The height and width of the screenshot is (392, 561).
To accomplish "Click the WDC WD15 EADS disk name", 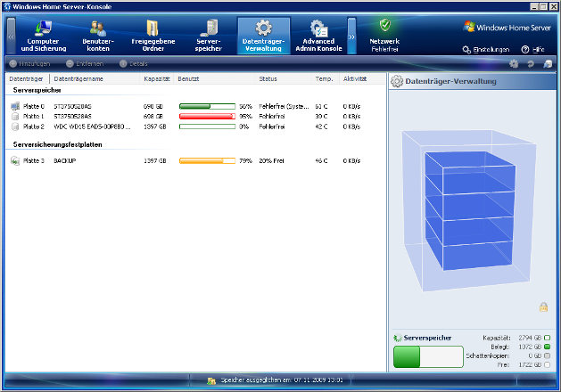I will coord(92,127).
